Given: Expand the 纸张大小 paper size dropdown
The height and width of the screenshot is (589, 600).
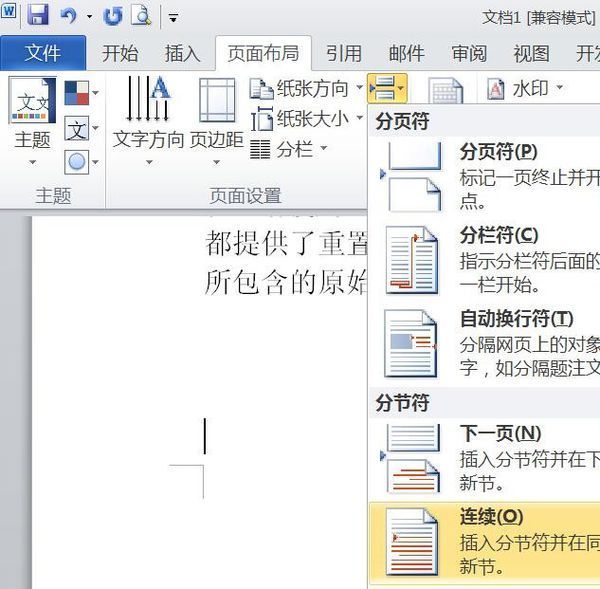Looking at the screenshot, I should click(306, 119).
